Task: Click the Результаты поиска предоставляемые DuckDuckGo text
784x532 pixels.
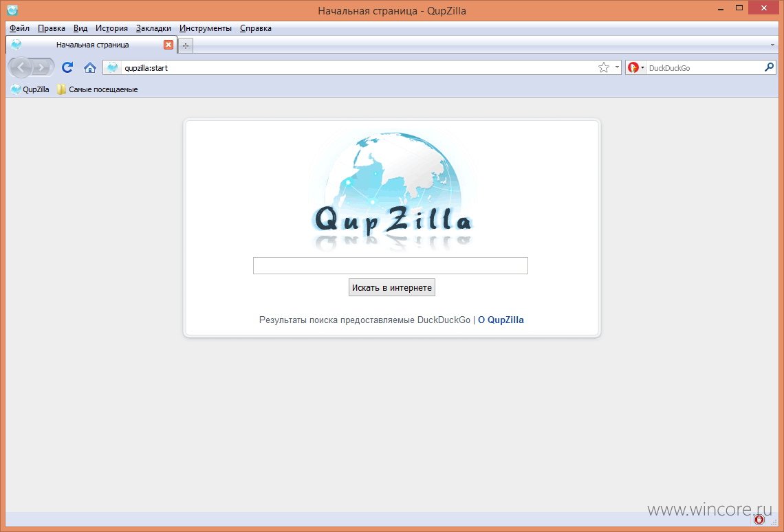Action: 364,320
